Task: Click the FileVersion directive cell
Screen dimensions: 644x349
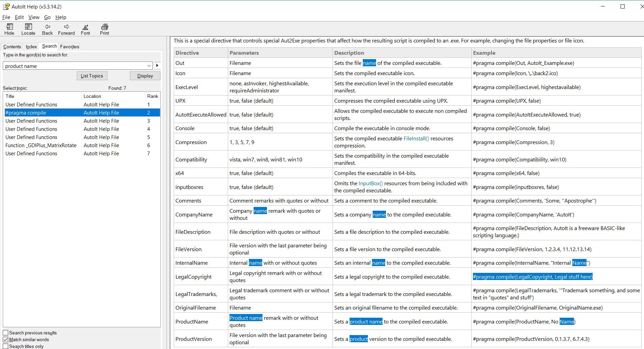Action: 201,249
